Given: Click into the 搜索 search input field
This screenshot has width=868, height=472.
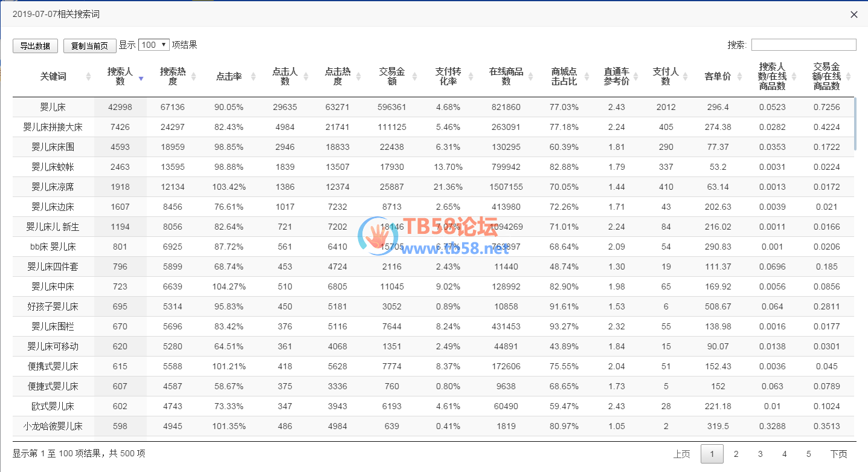Looking at the screenshot, I should (x=803, y=45).
